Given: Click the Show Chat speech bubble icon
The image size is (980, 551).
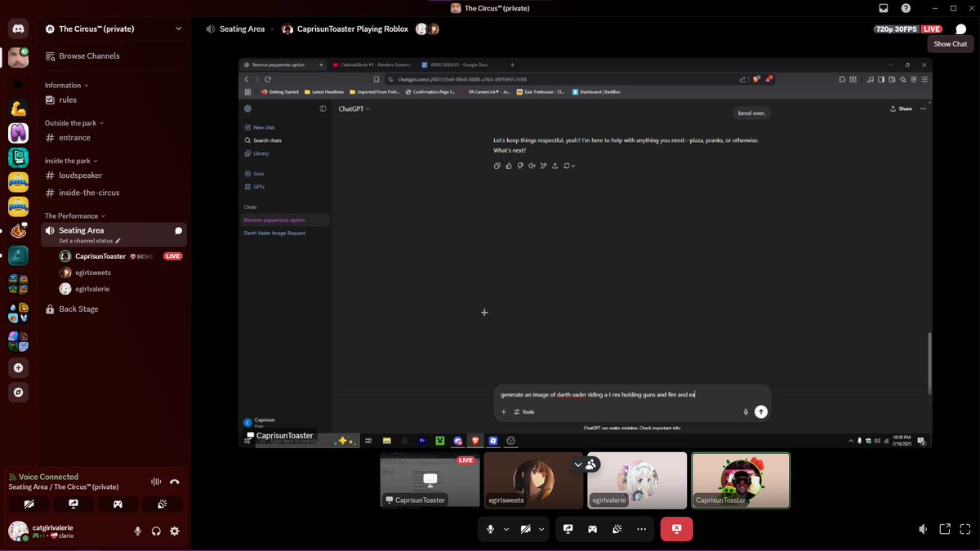Looking at the screenshot, I should pos(961,29).
